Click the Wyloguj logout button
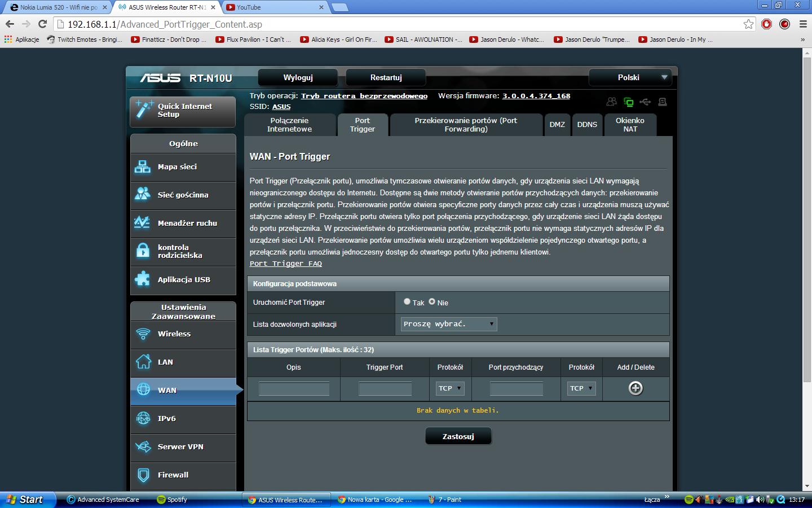The image size is (812, 508). point(298,77)
